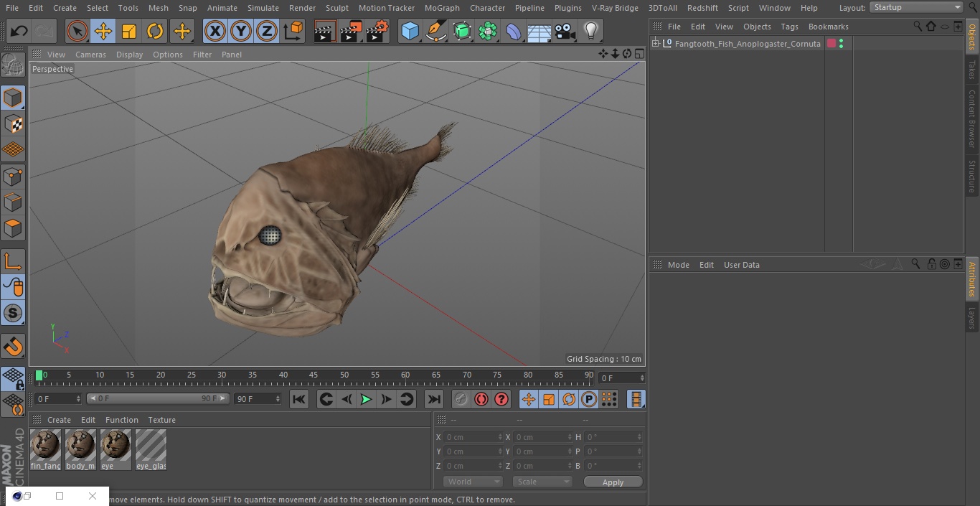980x506 pixels.
Task: Open the World coordinate dropdown
Action: [x=472, y=482]
